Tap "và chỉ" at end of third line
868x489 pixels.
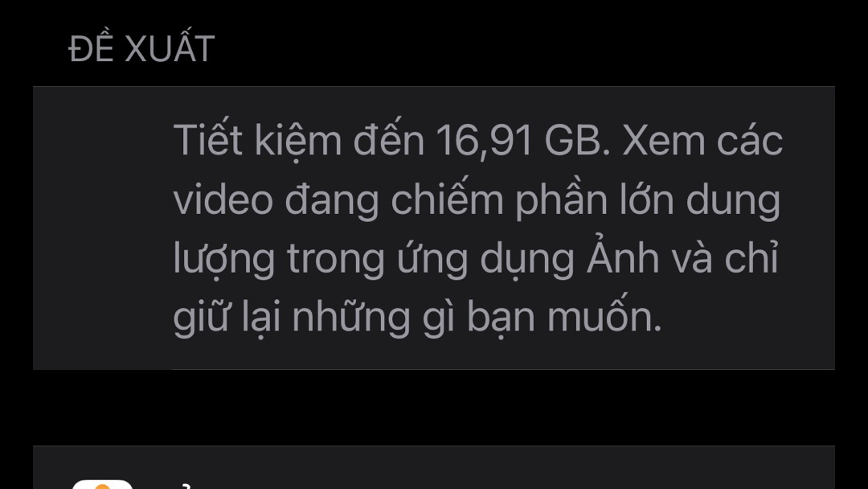pos(725,257)
